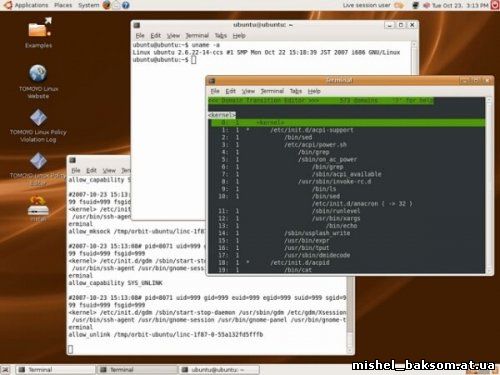
Task: Select the /bin/cat domain row
Action: tap(346, 270)
